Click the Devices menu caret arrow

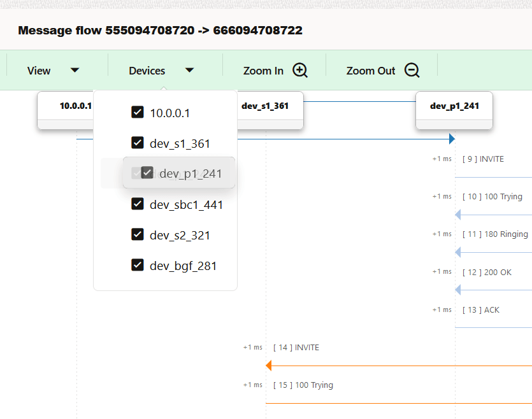[189, 71]
